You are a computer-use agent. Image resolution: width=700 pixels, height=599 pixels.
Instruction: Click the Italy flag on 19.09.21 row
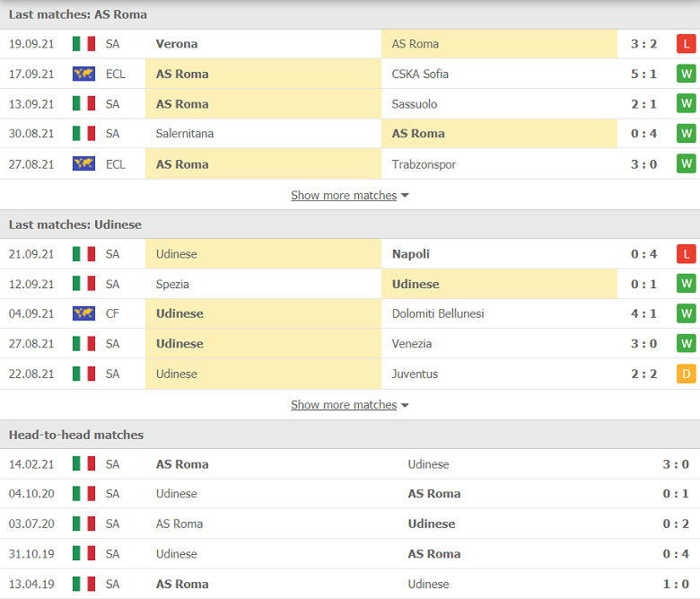(84, 44)
